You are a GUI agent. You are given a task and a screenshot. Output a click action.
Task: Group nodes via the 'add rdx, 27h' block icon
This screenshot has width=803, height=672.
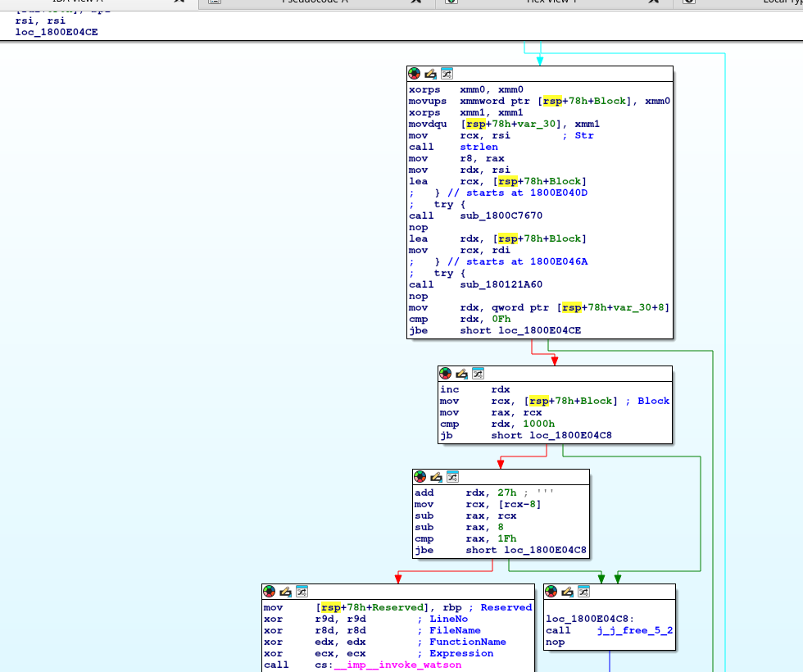pos(452,476)
